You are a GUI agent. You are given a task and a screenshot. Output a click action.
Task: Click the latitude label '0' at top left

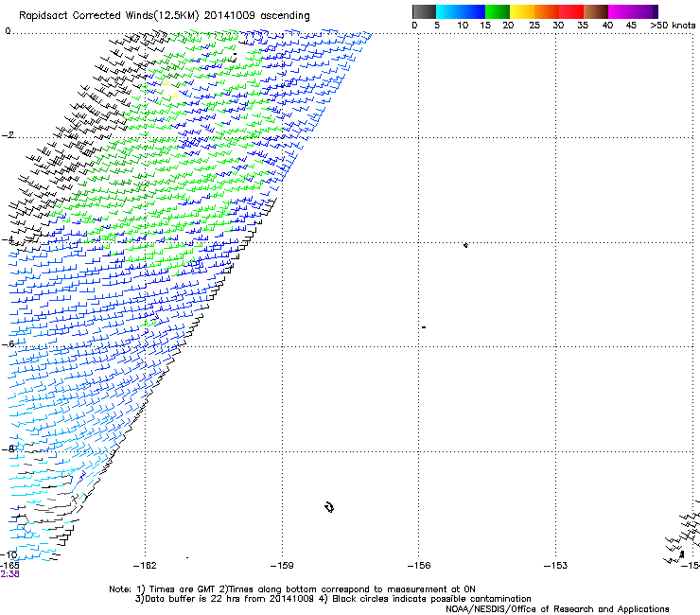tap(8, 31)
